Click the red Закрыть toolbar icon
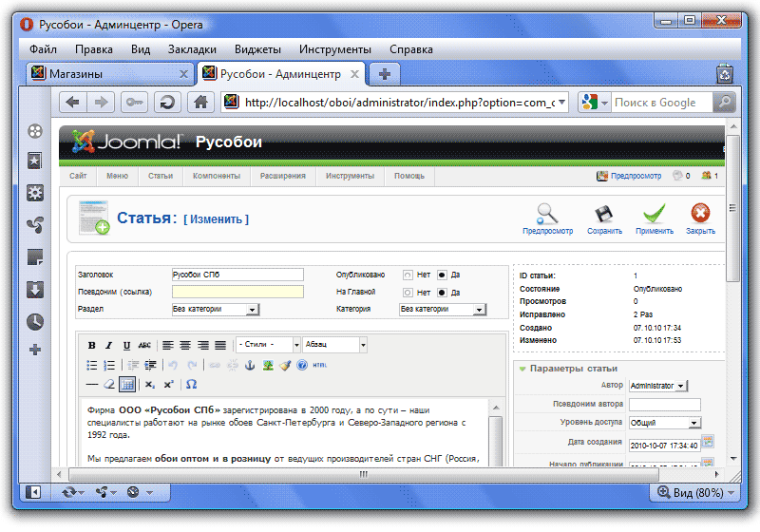 click(700, 214)
